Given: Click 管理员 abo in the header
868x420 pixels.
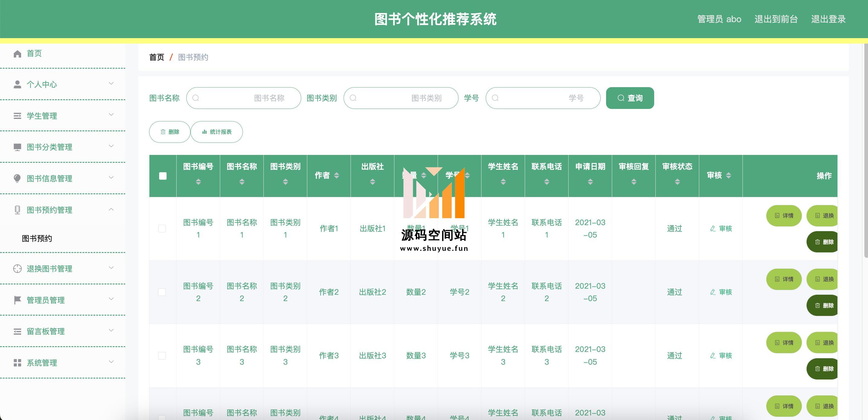Looking at the screenshot, I should [719, 19].
